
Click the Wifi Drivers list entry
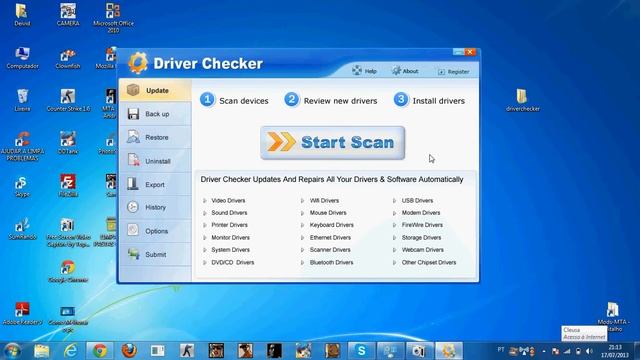tap(320, 200)
